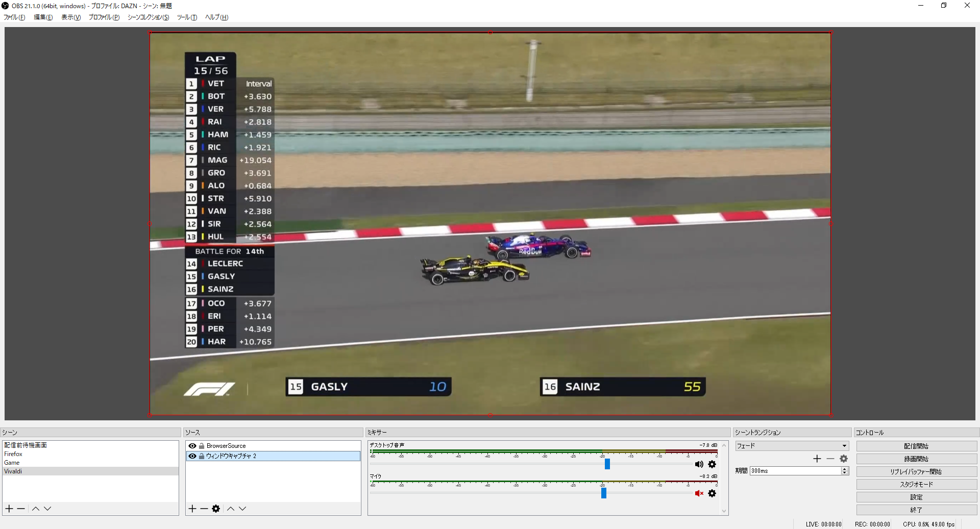980x529 pixels.
Task: Open the transition type フェード dropdown
Action: [792, 446]
